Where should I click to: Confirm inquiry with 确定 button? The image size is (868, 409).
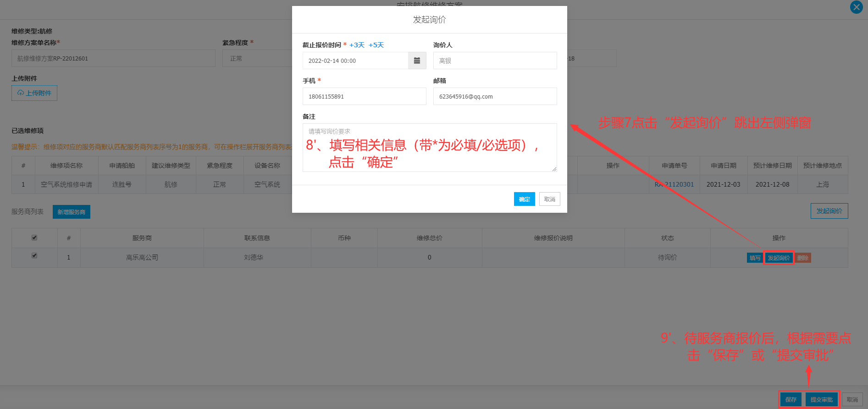pos(524,199)
